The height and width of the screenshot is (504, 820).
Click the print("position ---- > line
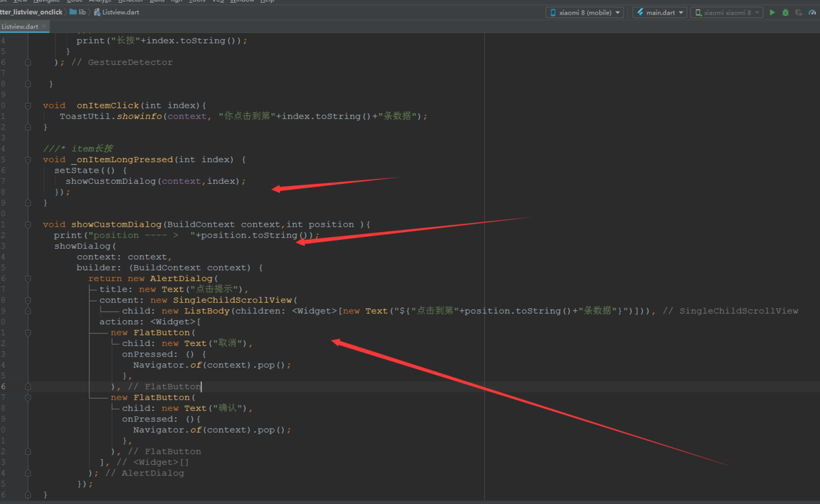pos(186,235)
